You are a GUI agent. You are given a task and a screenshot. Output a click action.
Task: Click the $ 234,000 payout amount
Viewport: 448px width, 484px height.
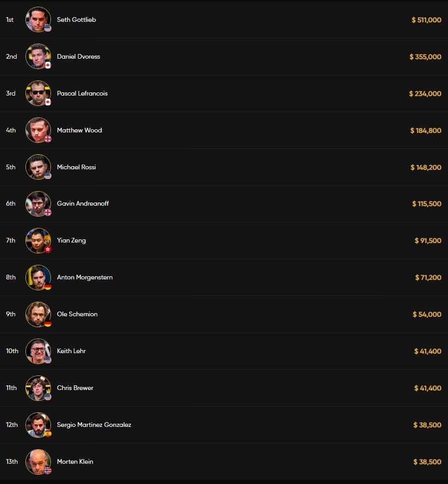(425, 93)
